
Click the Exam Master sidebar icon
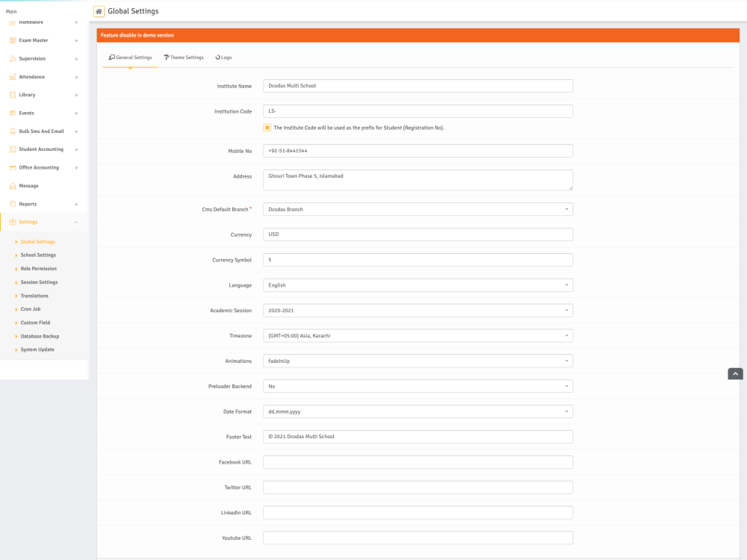point(13,40)
